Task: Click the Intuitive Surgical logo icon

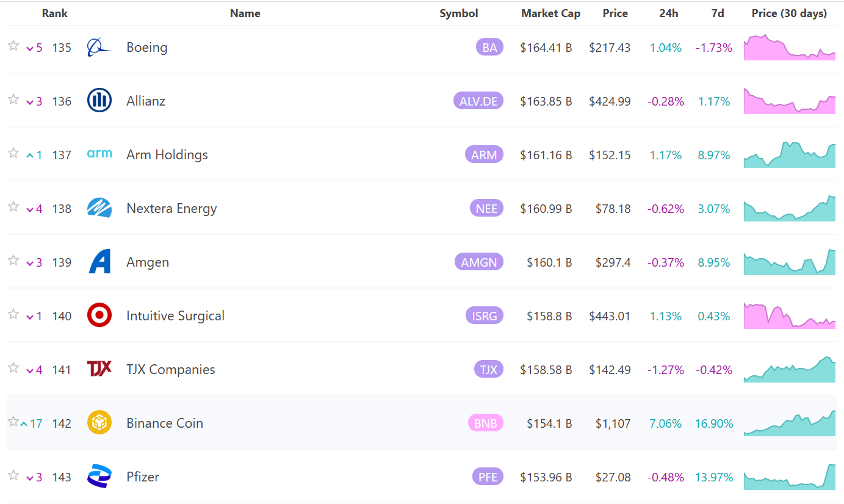Action: click(99, 315)
